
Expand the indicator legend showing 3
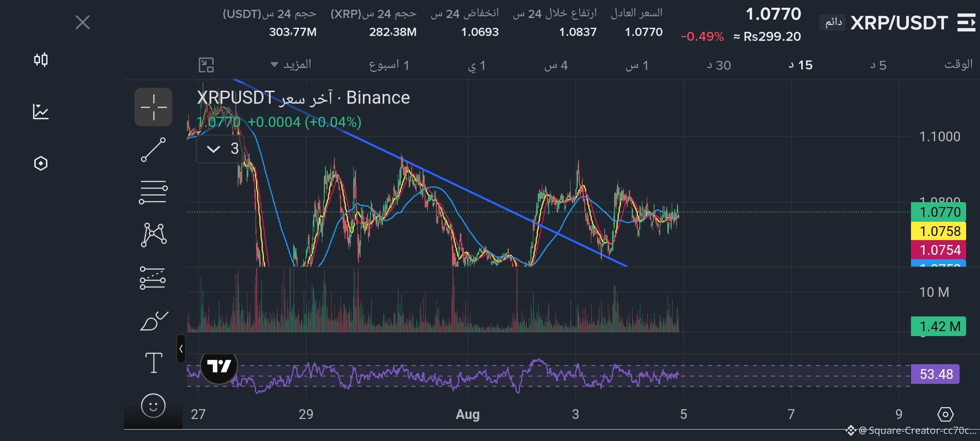220,149
